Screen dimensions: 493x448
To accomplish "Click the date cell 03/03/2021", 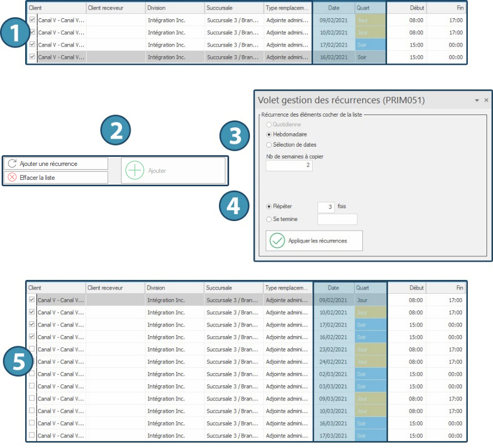I will pyautogui.click(x=333, y=386).
